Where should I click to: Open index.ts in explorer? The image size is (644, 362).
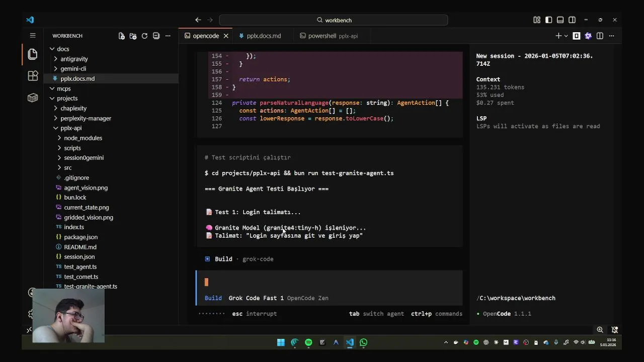click(111, 227)
